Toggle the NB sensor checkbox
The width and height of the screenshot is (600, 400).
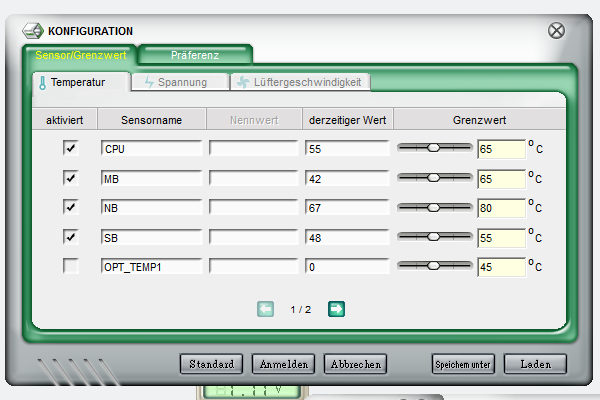(x=71, y=207)
